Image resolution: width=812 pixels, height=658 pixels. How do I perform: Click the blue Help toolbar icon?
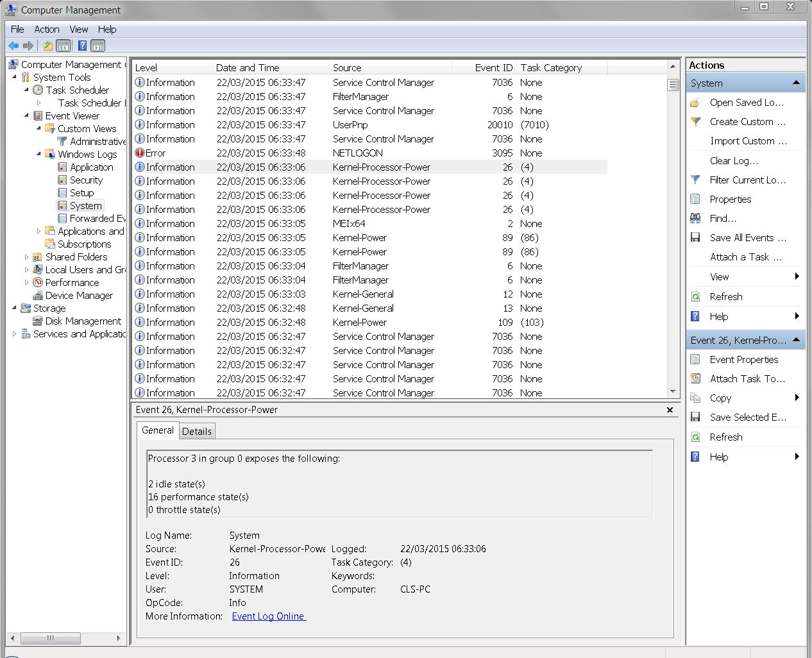82,46
